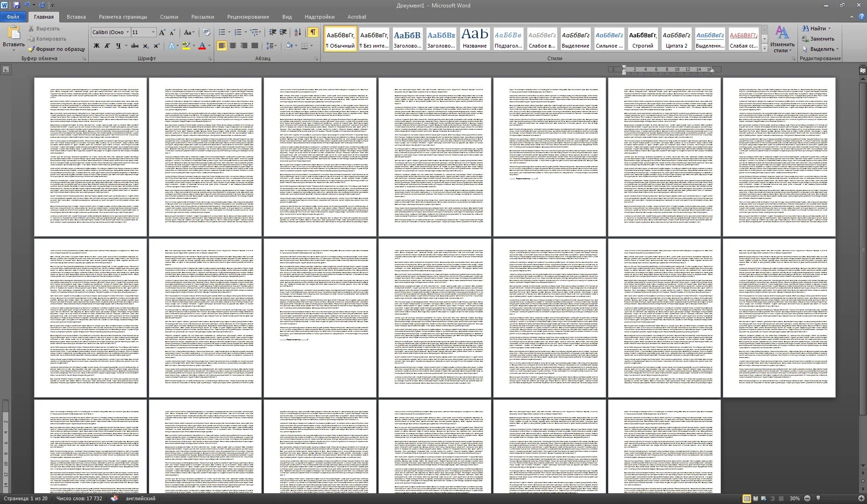Apply the Цитата 2 style
The image size is (867, 504).
tap(676, 39)
